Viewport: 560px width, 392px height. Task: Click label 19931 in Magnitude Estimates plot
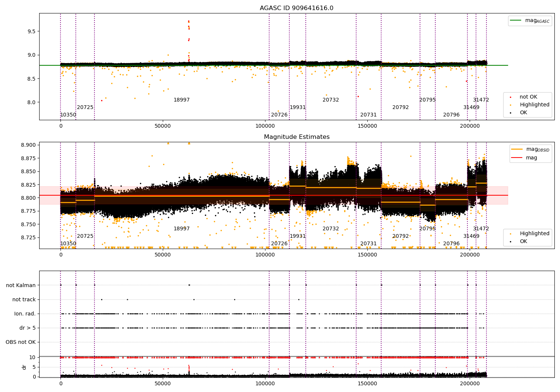(298, 236)
